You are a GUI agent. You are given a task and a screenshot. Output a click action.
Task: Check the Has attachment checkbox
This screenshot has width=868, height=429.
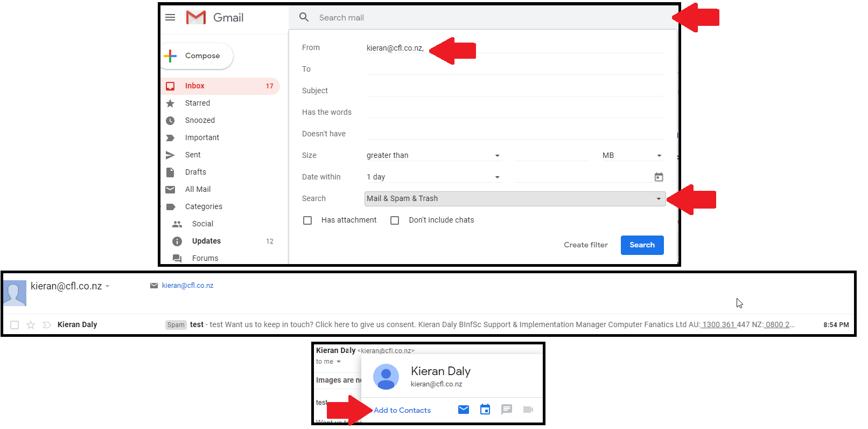point(307,220)
